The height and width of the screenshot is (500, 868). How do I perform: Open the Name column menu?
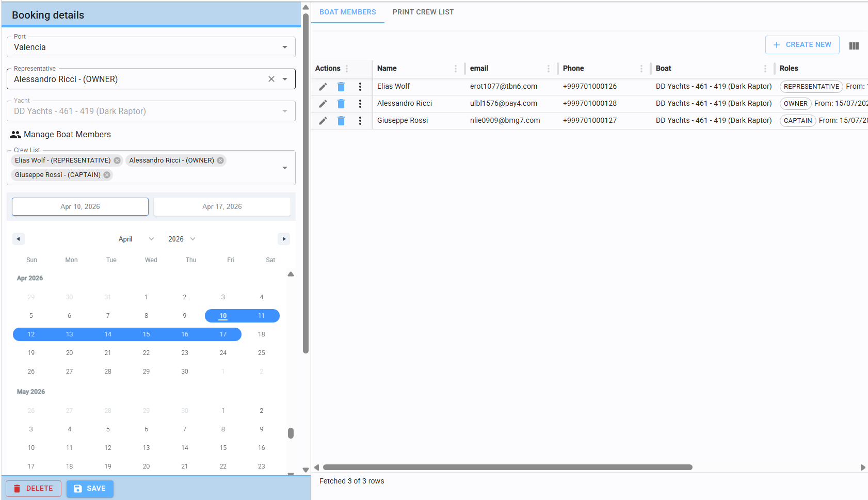(x=455, y=69)
